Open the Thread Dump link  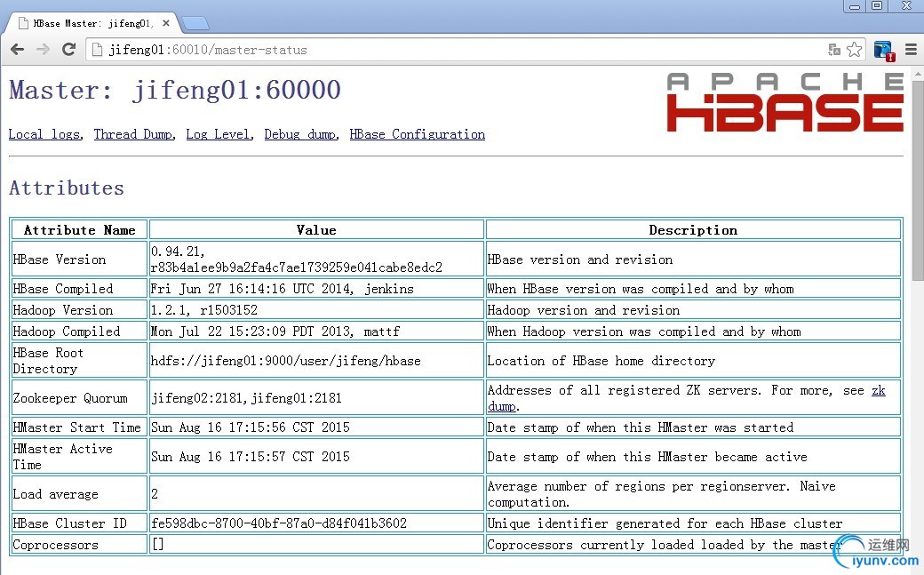(x=133, y=134)
